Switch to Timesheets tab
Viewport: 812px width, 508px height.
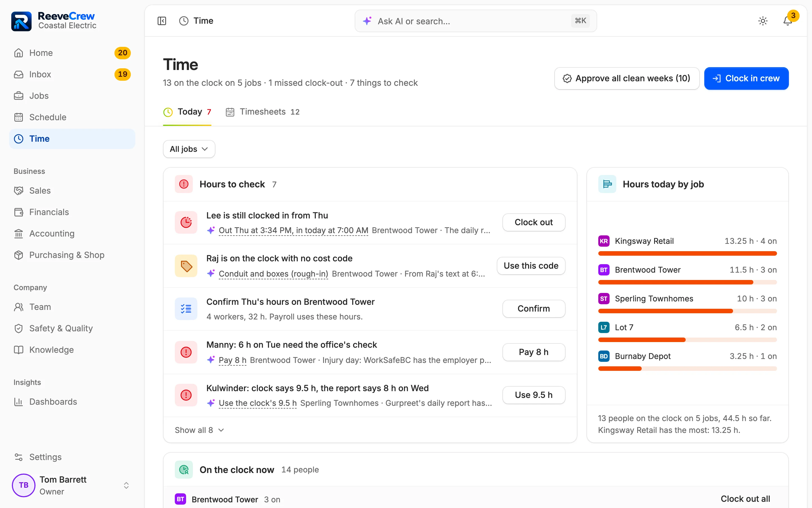point(263,112)
